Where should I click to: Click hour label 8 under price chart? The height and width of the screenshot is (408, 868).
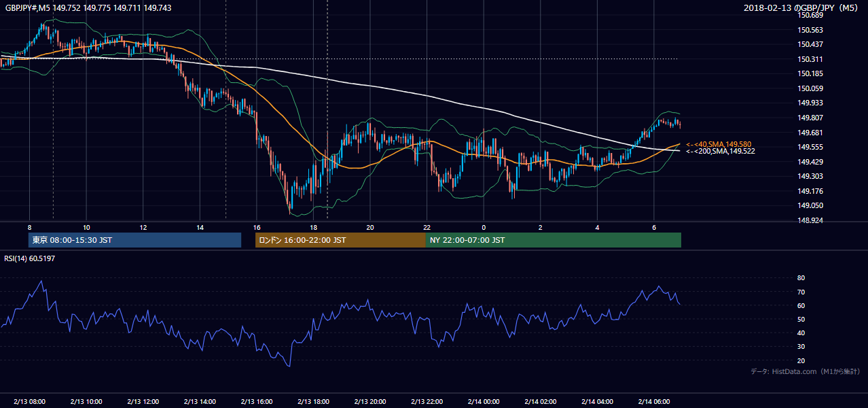(29, 227)
